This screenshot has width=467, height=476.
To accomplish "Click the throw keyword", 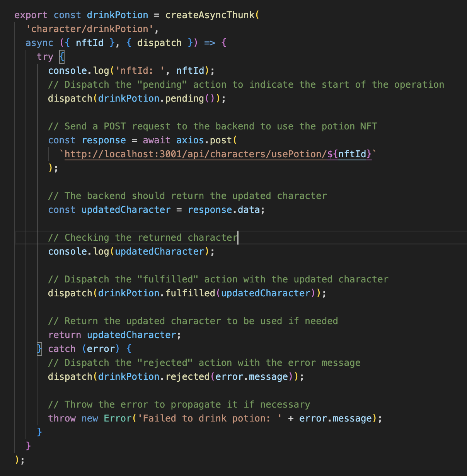I will [62, 418].
